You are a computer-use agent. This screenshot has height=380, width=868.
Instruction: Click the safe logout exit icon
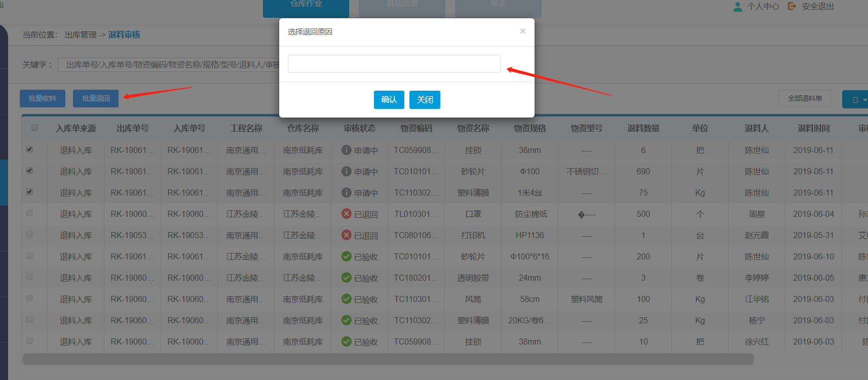coord(792,6)
